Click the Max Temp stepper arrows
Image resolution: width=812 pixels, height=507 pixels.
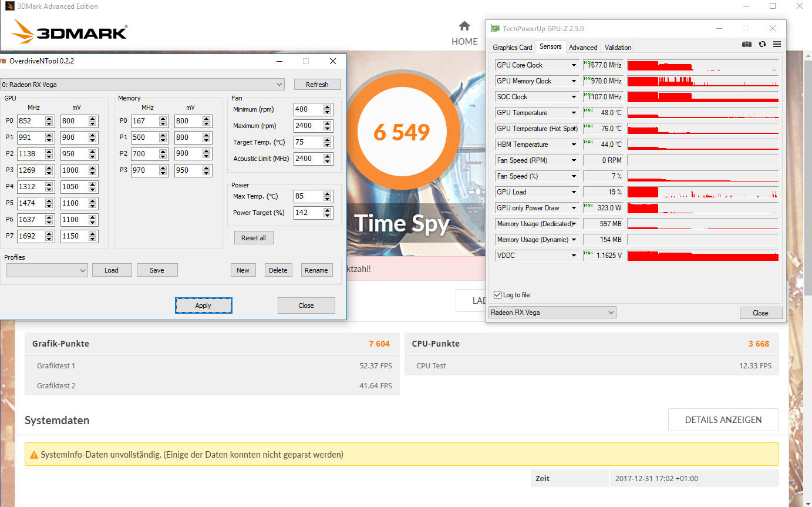point(328,196)
